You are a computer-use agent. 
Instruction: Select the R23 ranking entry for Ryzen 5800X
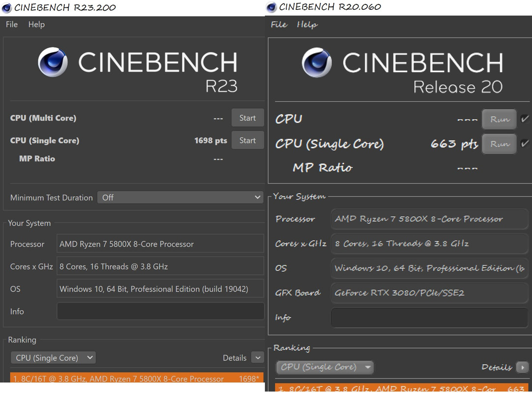137,378
